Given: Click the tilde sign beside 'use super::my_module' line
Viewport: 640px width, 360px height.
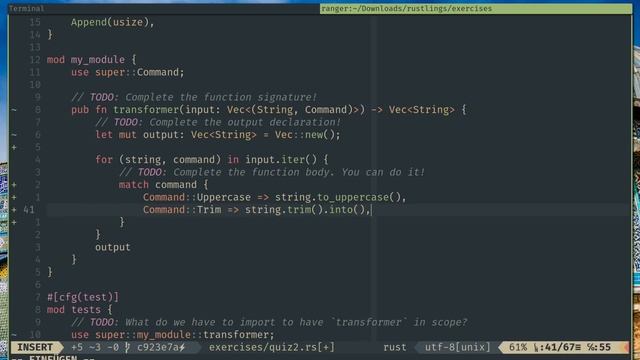Looking at the screenshot, I should pyautogui.click(x=14, y=335).
